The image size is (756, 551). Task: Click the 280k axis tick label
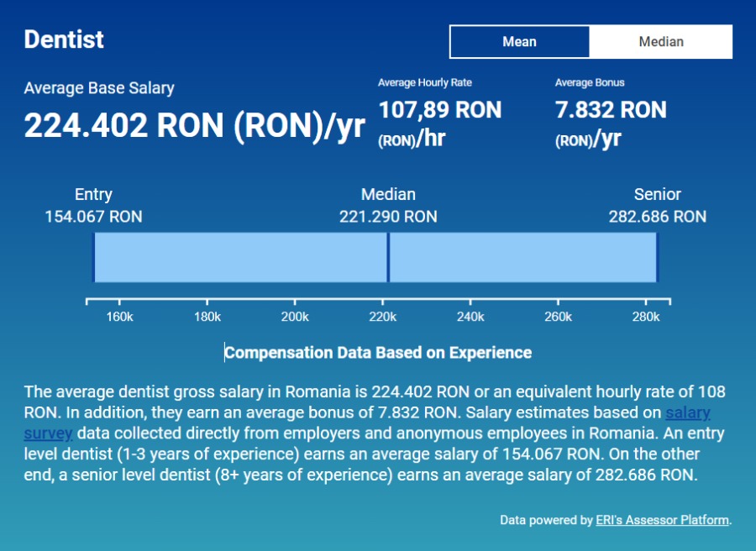[x=645, y=317]
